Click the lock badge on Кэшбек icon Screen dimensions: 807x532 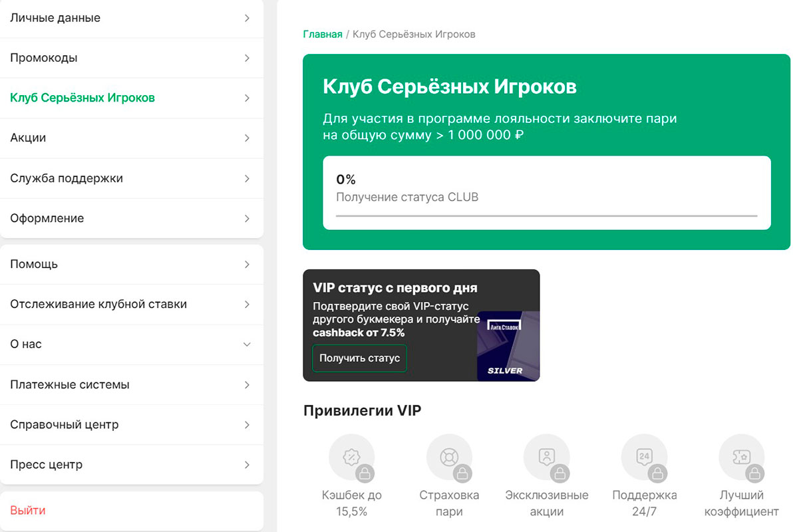363,472
